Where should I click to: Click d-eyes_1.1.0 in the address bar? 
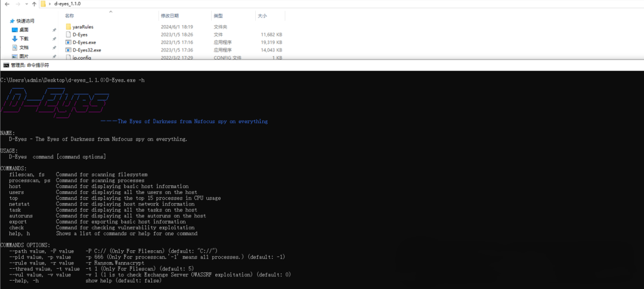[x=68, y=4]
